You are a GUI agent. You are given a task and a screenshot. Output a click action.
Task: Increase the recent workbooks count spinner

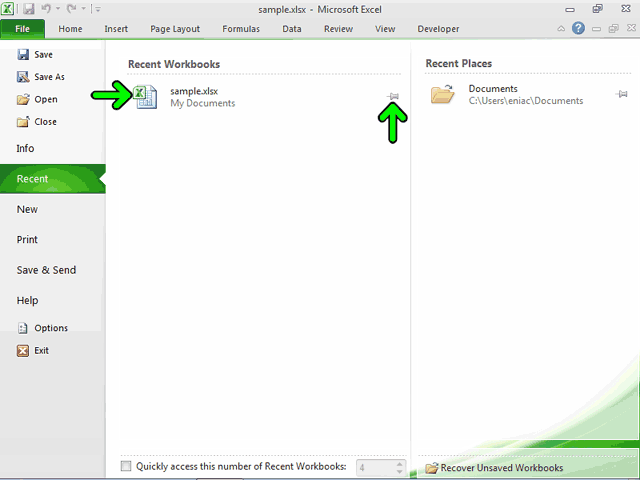click(x=400, y=463)
